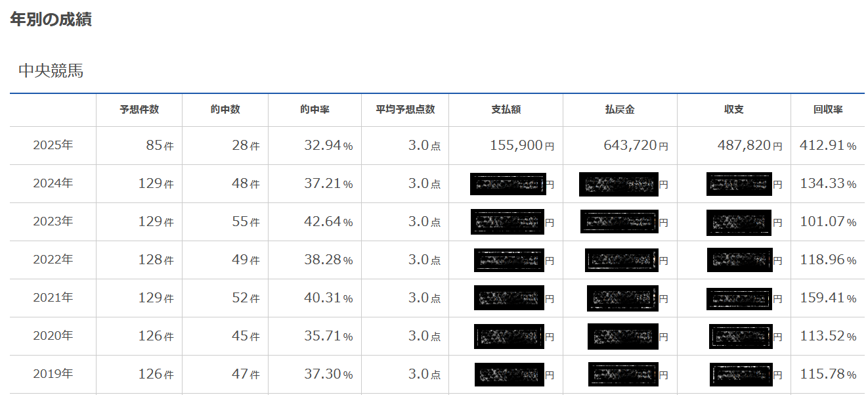Image resolution: width=868 pixels, height=395 pixels.
Task: Select the 払戻金 column header
Action: point(620,110)
